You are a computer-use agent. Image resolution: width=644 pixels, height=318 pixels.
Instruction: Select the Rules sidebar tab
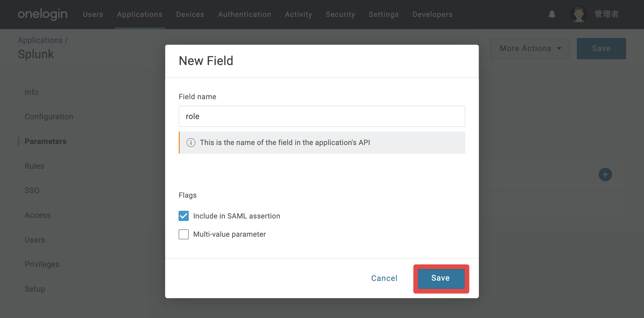(35, 166)
